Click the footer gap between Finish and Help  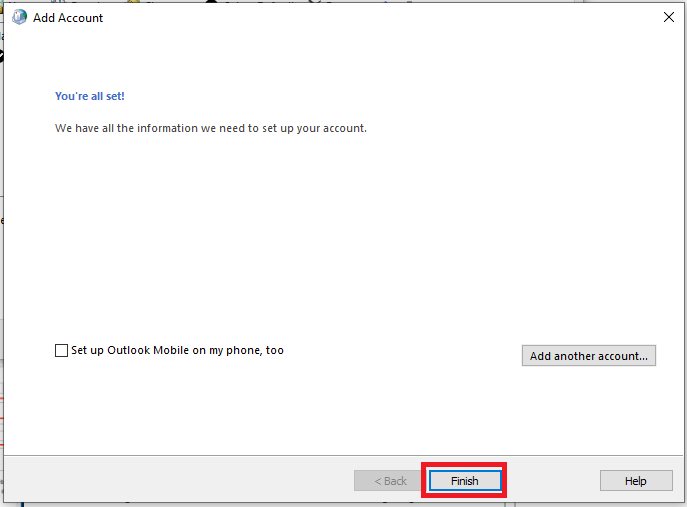pos(550,481)
